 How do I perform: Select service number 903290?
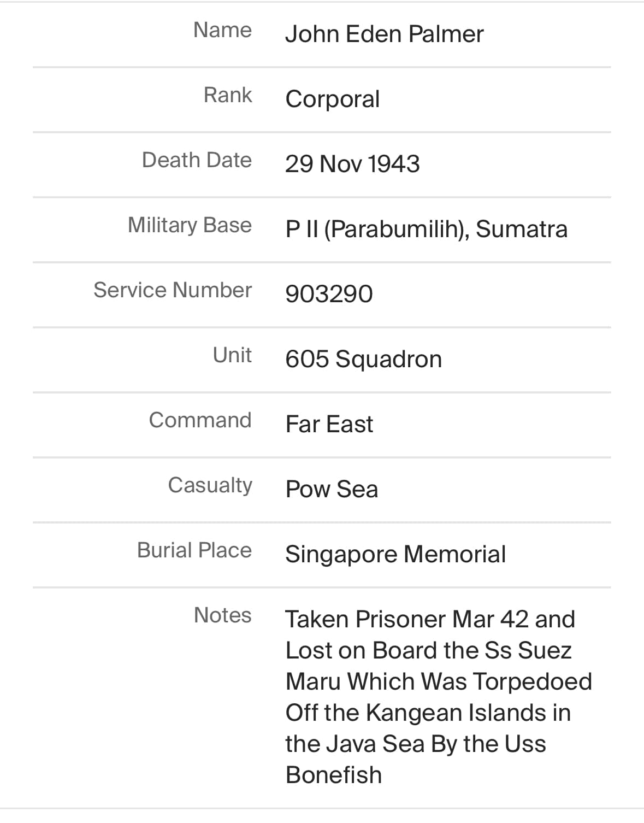(329, 294)
